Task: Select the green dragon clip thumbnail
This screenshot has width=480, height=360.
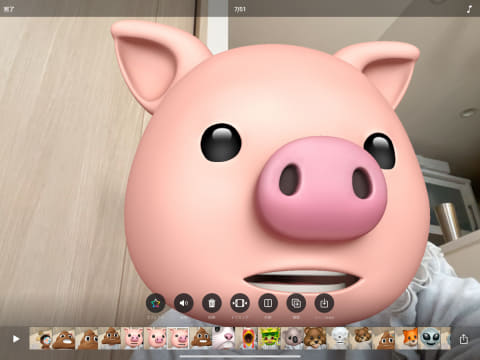Action: click(x=269, y=338)
